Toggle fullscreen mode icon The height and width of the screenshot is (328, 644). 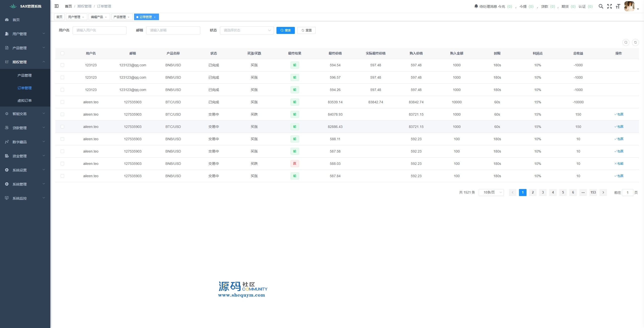click(609, 6)
